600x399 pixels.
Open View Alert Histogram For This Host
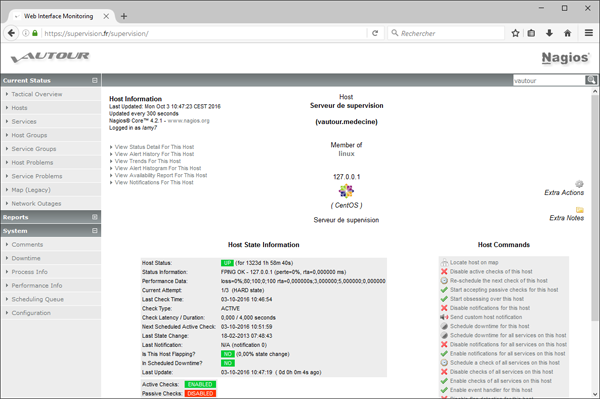[158, 168]
